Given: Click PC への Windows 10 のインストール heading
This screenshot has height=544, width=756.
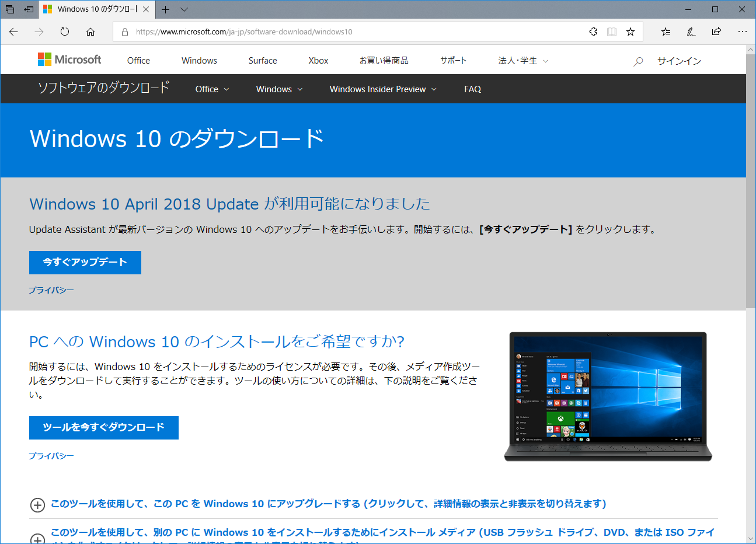Looking at the screenshot, I should [x=217, y=341].
